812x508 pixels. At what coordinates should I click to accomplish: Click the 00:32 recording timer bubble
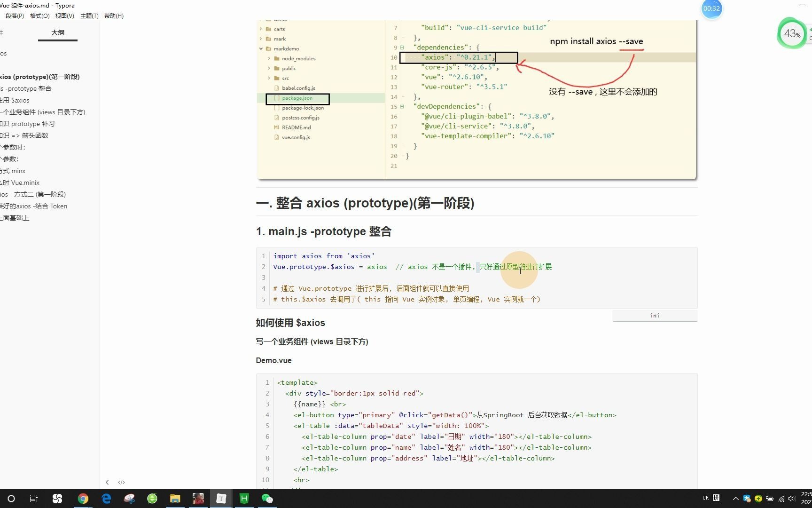[x=711, y=8]
